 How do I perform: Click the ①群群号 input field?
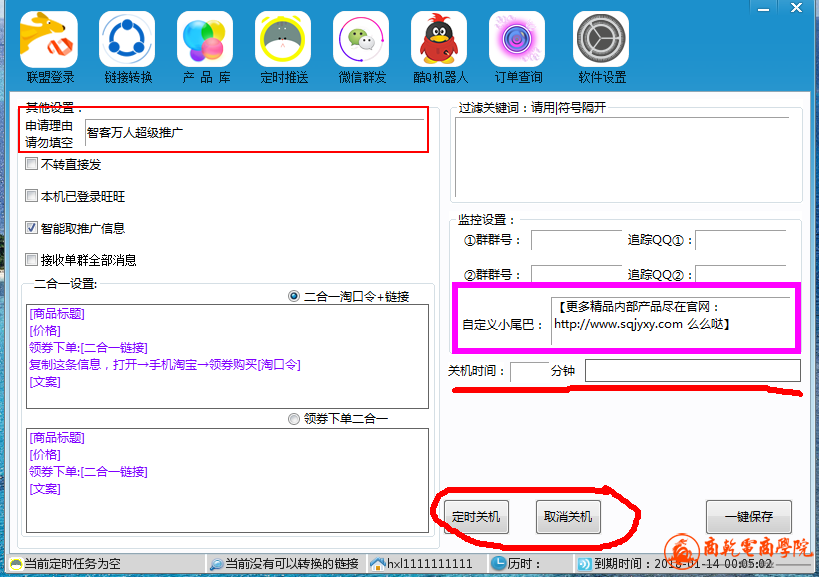pyautogui.click(x=576, y=240)
